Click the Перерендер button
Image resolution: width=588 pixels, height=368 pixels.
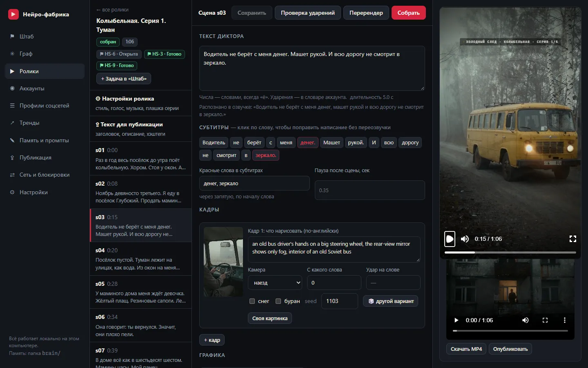click(366, 13)
